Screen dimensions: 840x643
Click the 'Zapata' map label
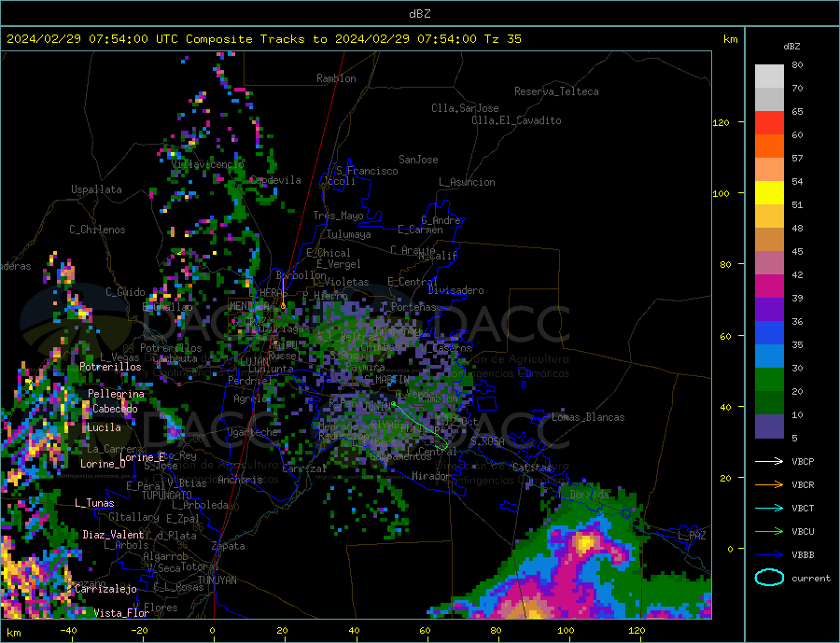pos(229,546)
